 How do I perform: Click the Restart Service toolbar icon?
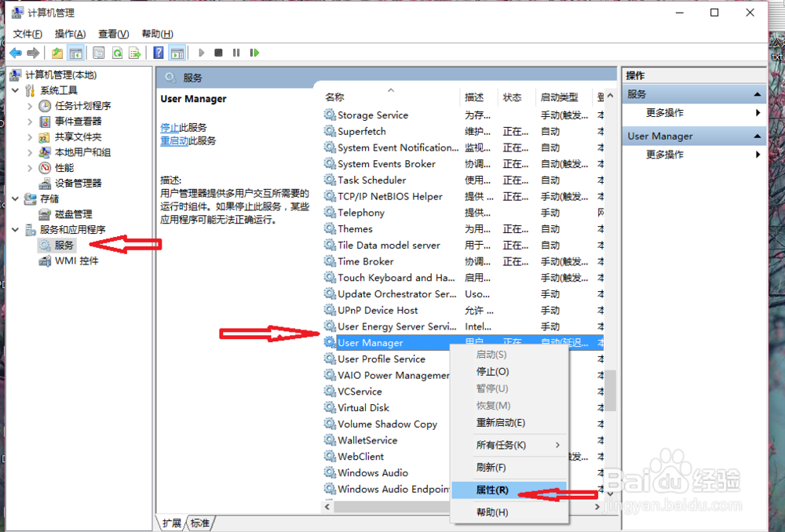tap(254, 53)
